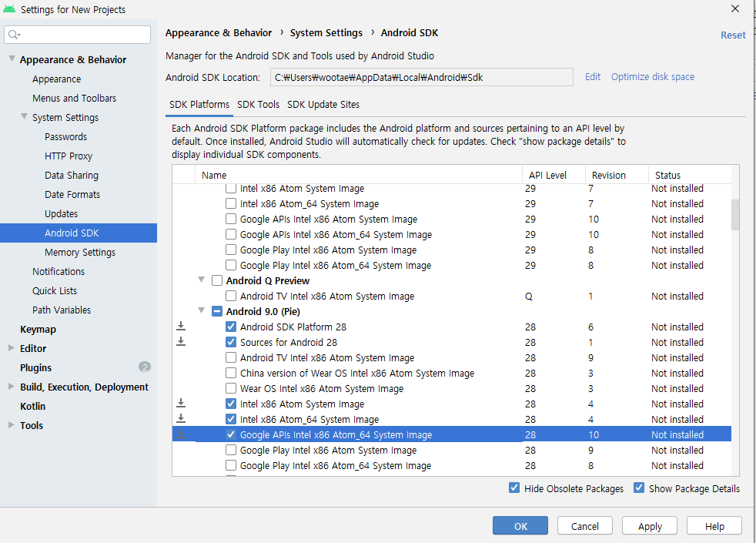Select HTTP Proxy settings
This screenshot has height=543, width=756.
point(69,156)
